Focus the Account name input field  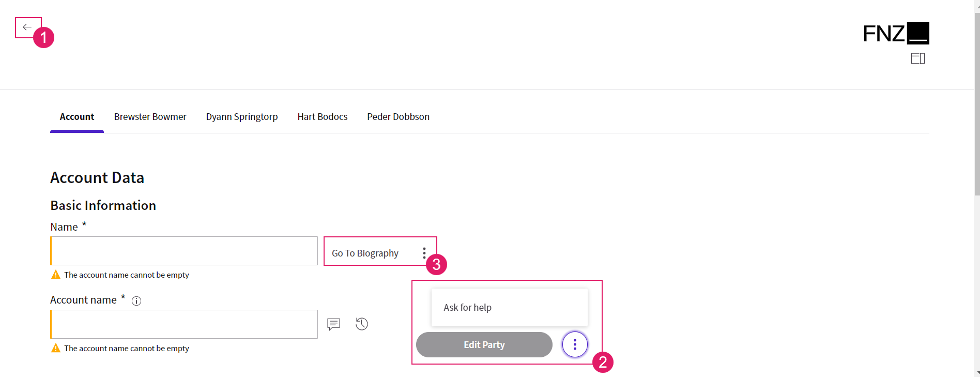[184, 324]
